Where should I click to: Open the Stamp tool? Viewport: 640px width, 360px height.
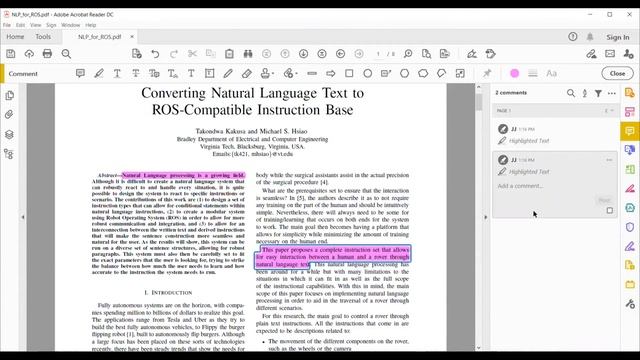(x=265, y=73)
